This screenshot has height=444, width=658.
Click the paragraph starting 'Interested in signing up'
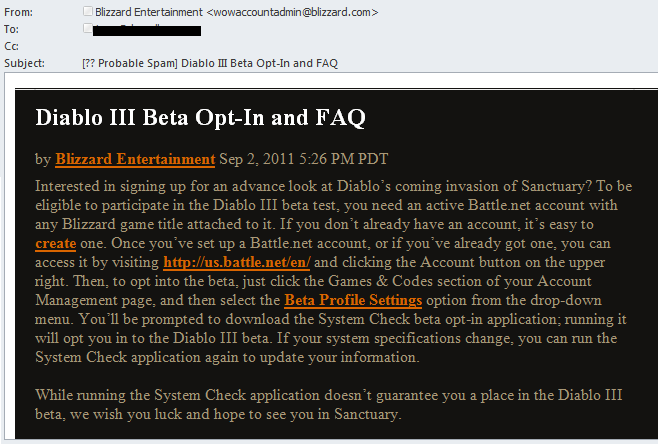pos(334,272)
